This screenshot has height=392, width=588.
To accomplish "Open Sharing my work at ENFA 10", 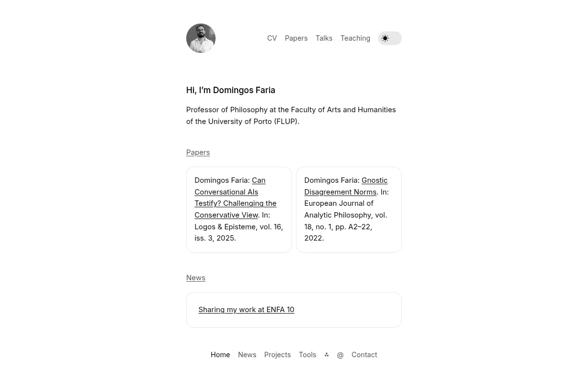I will pos(246,310).
